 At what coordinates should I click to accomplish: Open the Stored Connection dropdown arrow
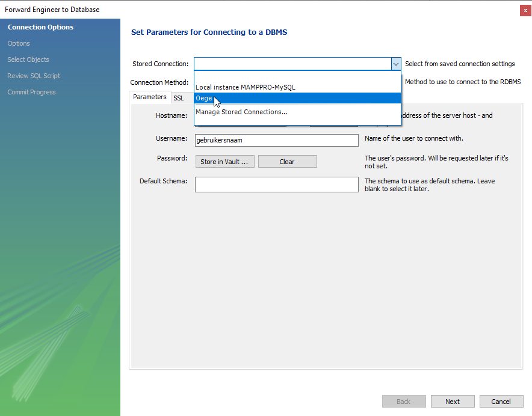click(x=395, y=63)
